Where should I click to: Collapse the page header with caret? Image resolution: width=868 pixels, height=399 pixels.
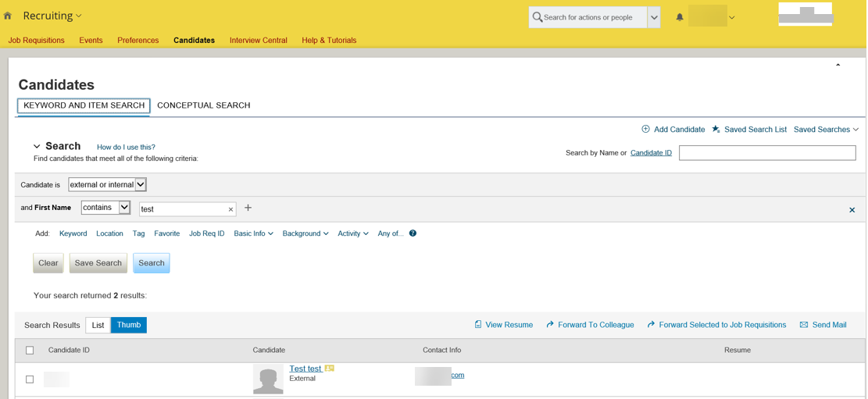point(838,66)
